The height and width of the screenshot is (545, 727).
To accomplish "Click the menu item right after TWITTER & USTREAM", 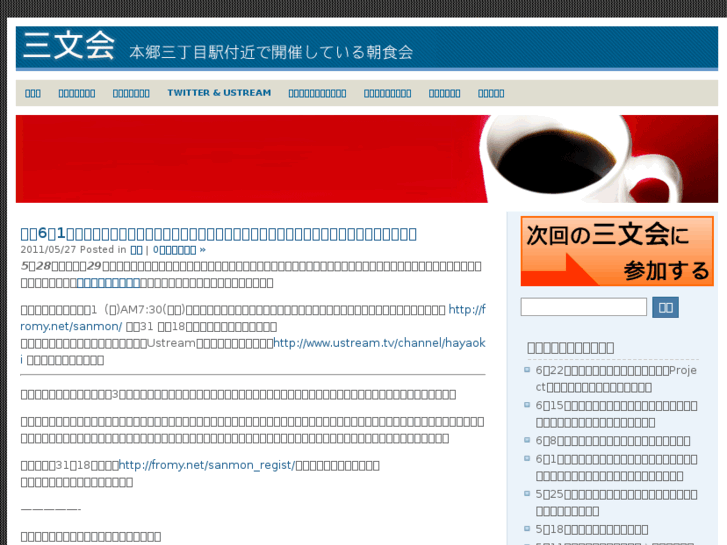I will (x=317, y=93).
